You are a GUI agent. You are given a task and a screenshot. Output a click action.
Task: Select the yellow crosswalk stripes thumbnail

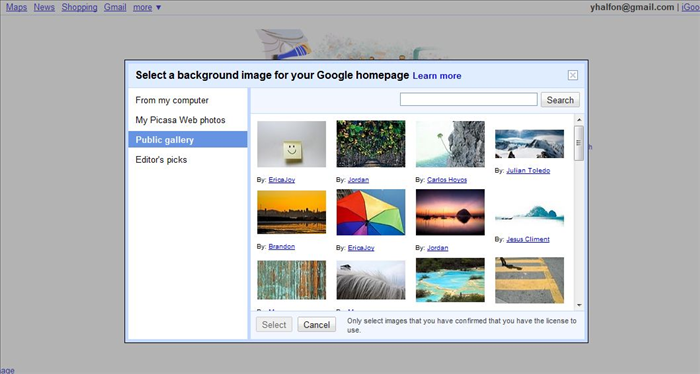(x=529, y=280)
